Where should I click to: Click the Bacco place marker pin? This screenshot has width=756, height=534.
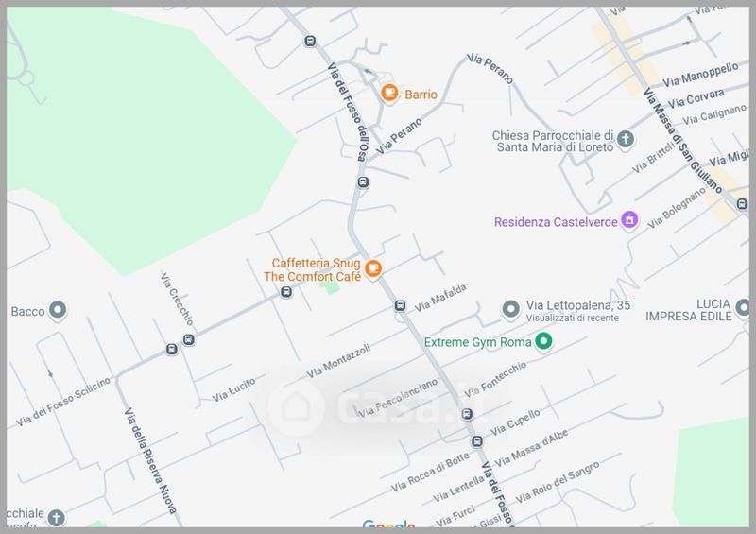pos(58,310)
